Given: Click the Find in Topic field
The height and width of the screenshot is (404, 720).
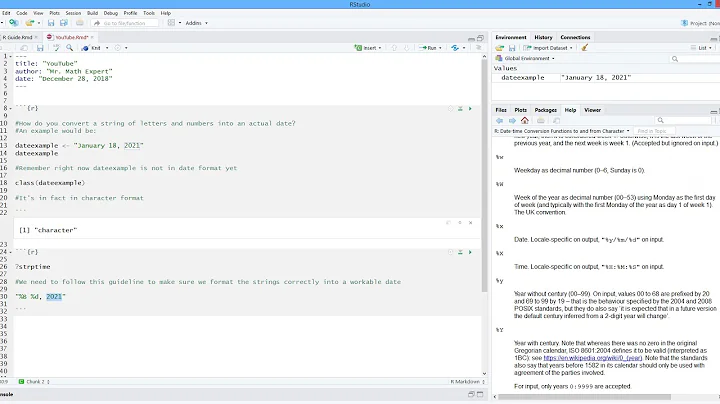Looking at the screenshot, I should tap(656, 131).
